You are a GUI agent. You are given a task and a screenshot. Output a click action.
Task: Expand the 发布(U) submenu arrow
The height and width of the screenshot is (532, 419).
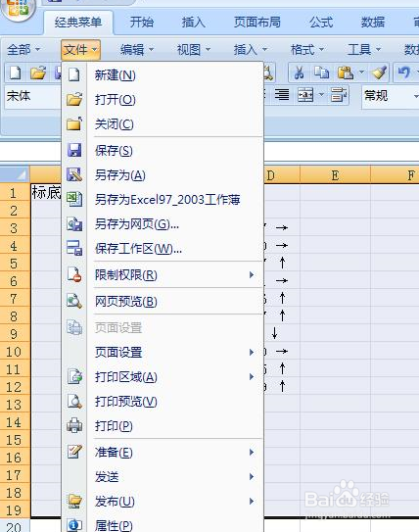[252, 501]
